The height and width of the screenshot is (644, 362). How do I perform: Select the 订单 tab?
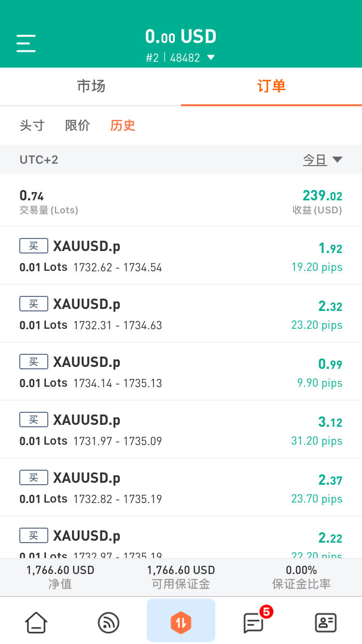click(x=271, y=86)
